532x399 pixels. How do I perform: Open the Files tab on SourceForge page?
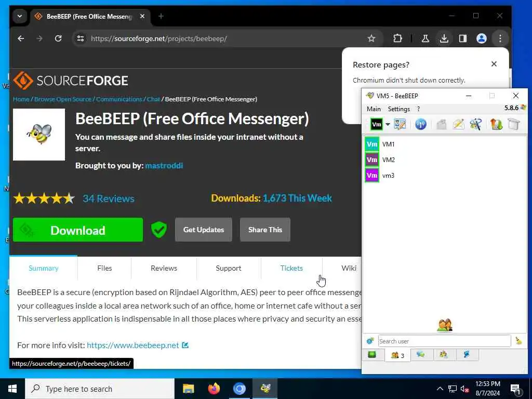(x=104, y=268)
